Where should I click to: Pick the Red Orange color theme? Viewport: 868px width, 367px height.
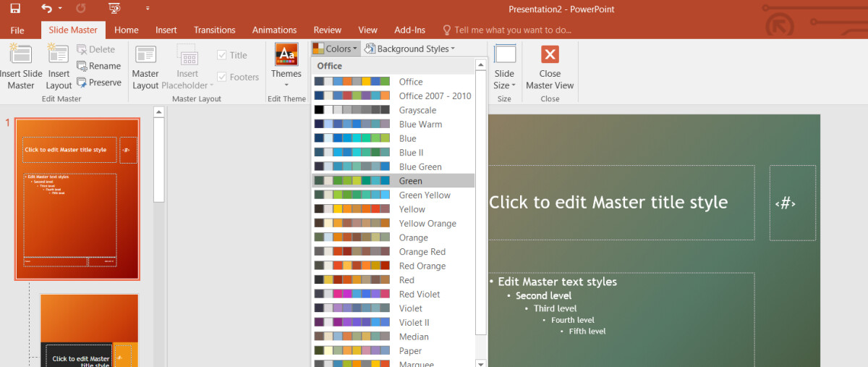[x=393, y=266]
